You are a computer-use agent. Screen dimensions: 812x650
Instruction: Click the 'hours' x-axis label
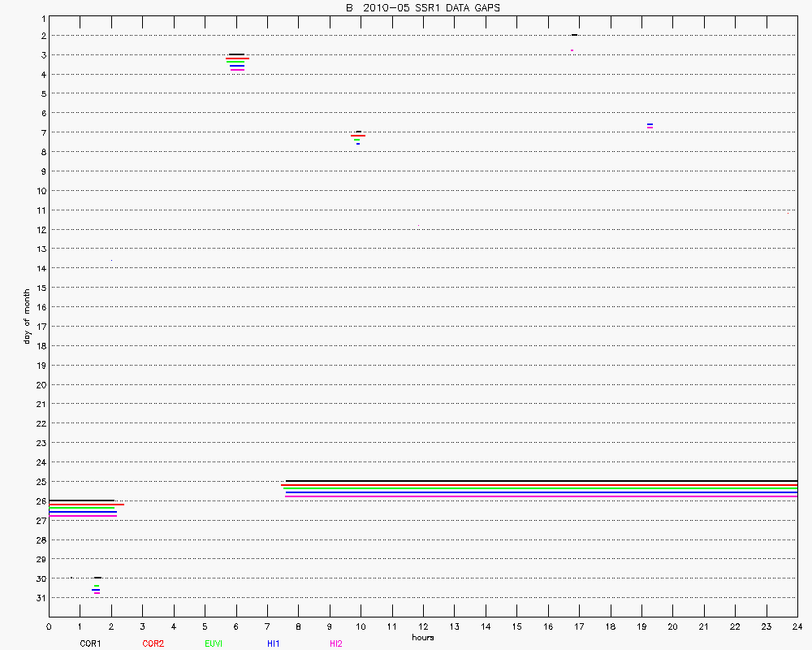click(422, 637)
